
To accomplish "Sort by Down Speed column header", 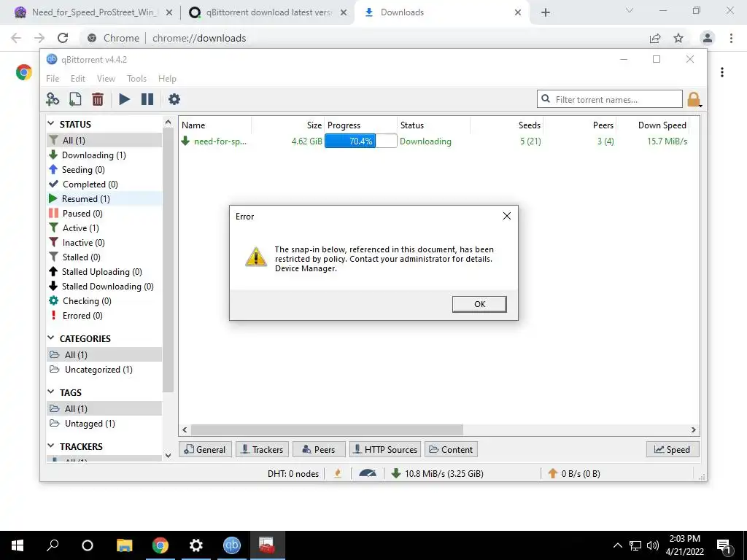I will (x=653, y=125).
